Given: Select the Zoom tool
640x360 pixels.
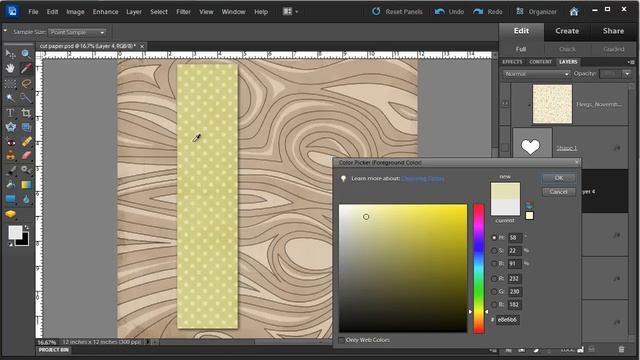Looking at the screenshot, I should [x=26, y=54].
